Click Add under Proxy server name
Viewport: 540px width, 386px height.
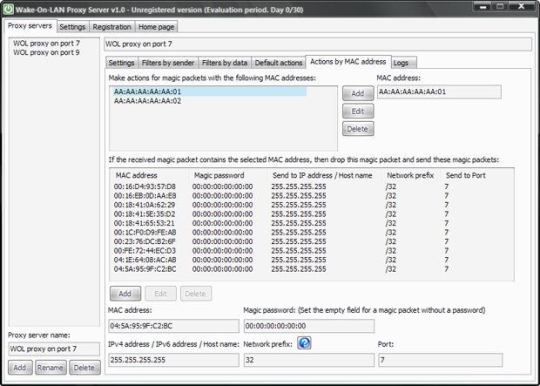pyautogui.click(x=20, y=368)
